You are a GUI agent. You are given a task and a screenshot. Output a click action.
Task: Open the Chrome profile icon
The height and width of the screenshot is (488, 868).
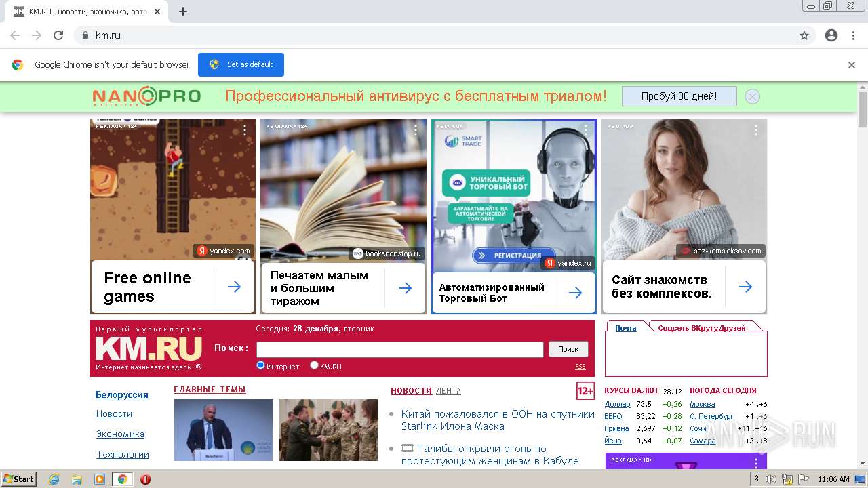(x=831, y=35)
